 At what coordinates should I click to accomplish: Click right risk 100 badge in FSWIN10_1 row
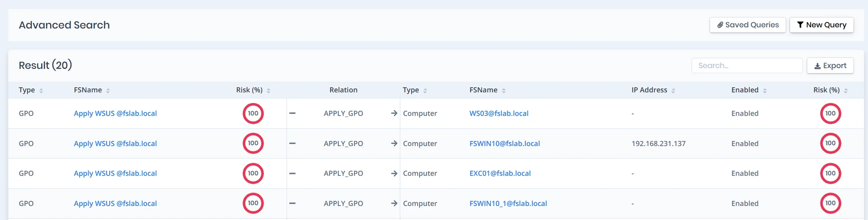tap(830, 203)
